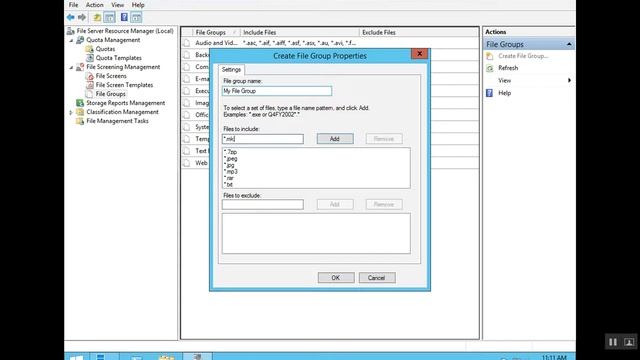Sort by Include Files column header

300,32
